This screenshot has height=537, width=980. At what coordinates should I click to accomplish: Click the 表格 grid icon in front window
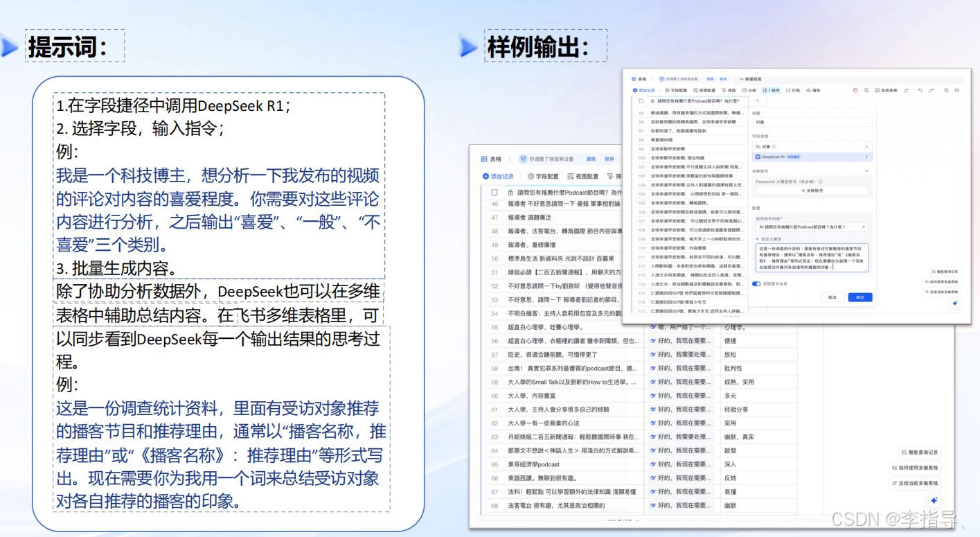pos(634,79)
